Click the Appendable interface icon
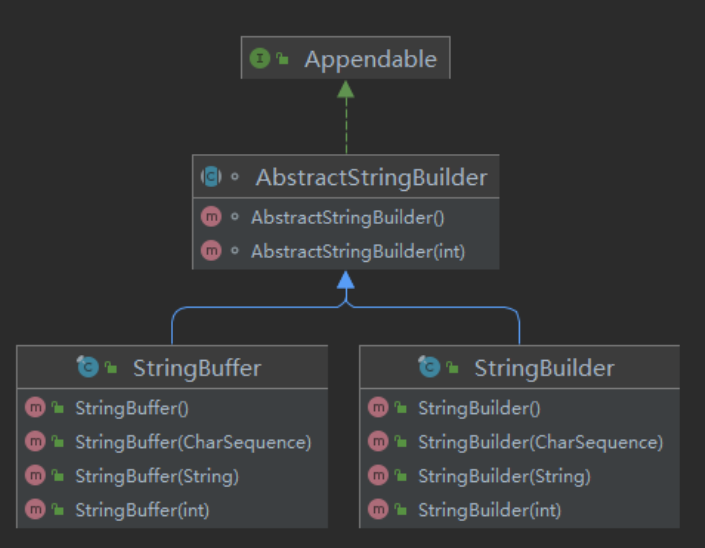The height and width of the screenshot is (548, 705). coord(260,59)
